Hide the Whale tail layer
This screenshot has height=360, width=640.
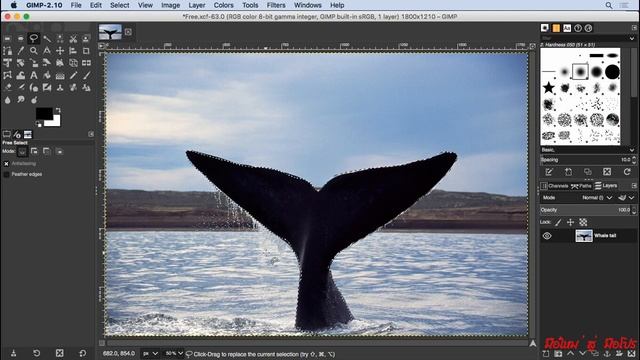tap(547, 236)
